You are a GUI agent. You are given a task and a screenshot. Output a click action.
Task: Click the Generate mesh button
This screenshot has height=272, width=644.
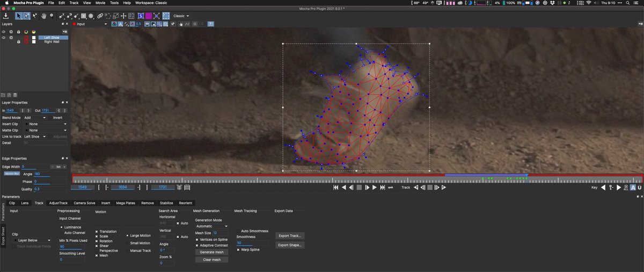tap(211, 252)
